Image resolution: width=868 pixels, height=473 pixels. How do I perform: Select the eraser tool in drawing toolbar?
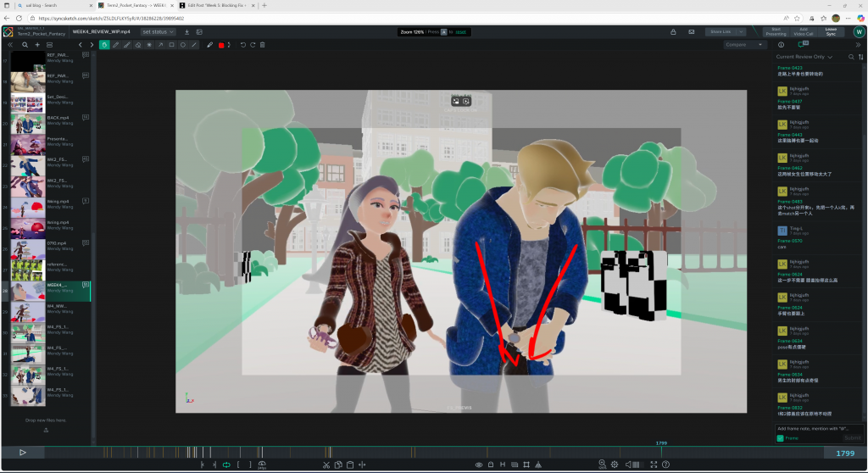tap(138, 45)
